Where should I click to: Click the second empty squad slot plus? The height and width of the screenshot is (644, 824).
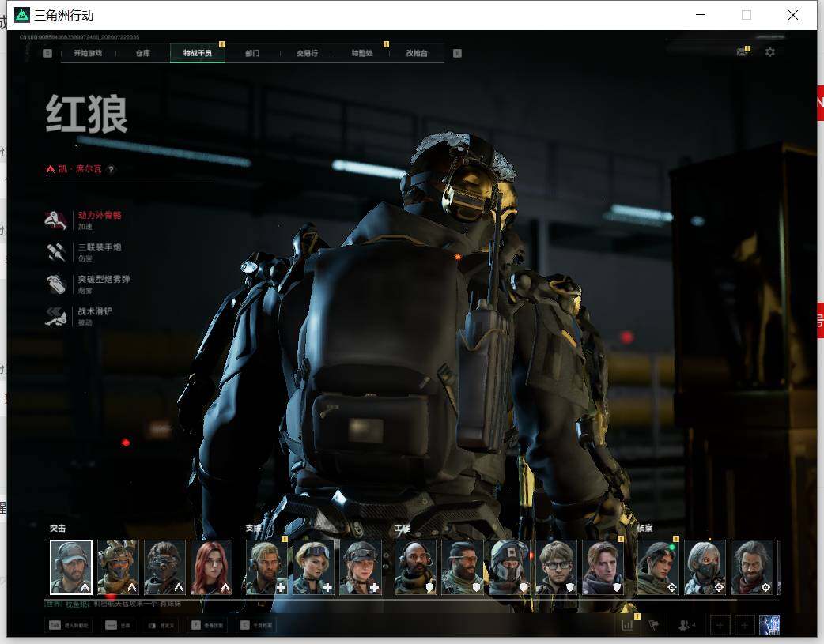coord(744,625)
